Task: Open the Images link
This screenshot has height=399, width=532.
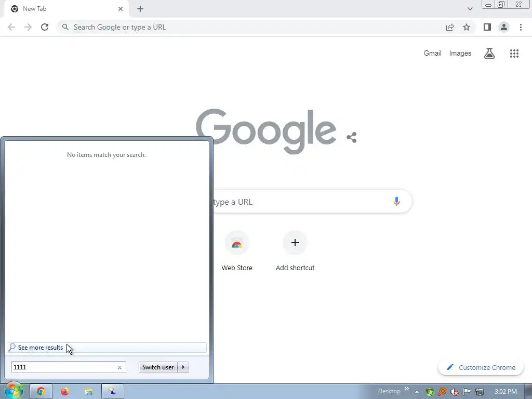Action: (x=460, y=54)
